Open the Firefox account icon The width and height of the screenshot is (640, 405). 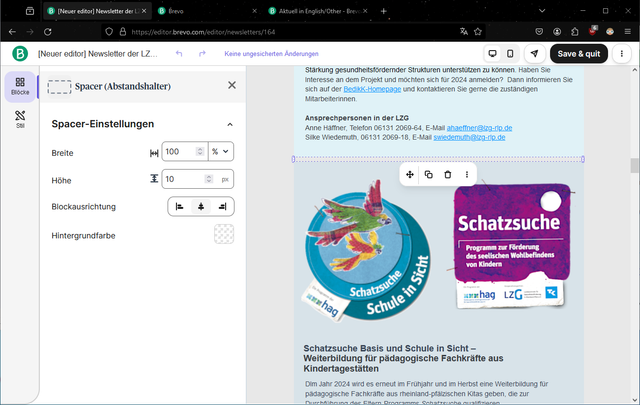(557, 32)
